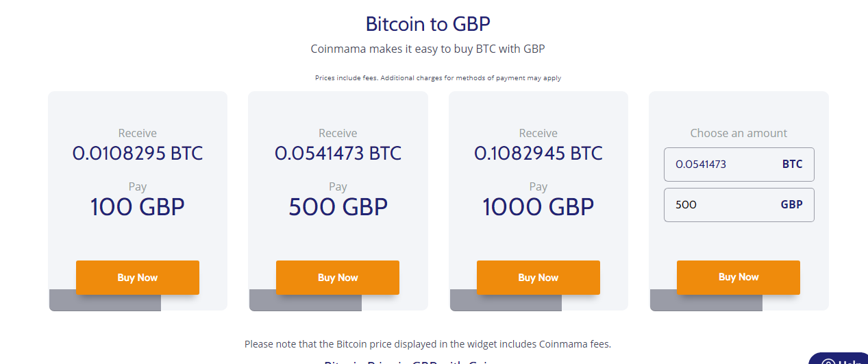The height and width of the screenshot is (364, 868).
Task: Focus the GBP amount input field
Action: click(x=739, y=205)
